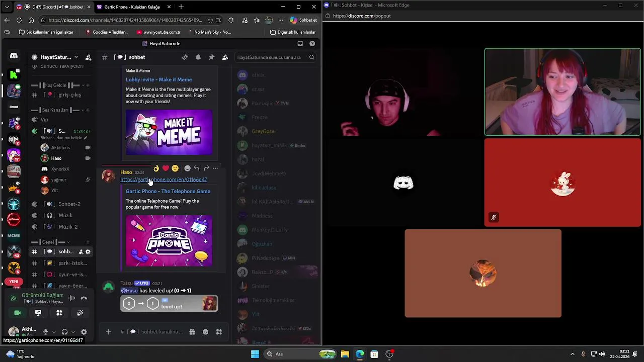This screenshot has height=362, width=644.
Task: Open more options on Haso's message
Action: 216,168
